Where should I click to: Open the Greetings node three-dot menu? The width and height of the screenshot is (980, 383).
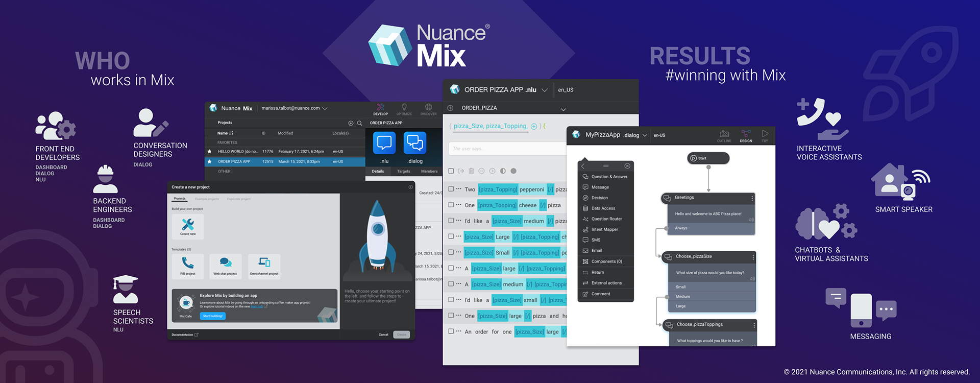752,198
